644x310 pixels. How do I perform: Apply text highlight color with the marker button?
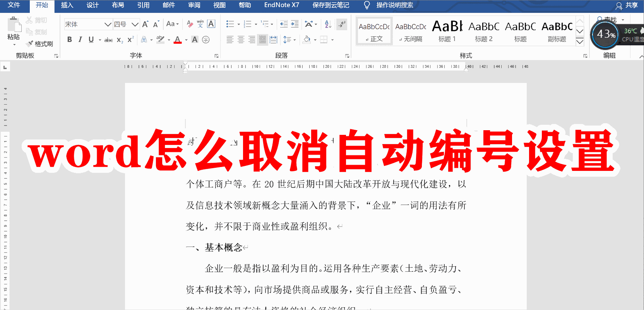pyautogui.click(x=161, y=40)
